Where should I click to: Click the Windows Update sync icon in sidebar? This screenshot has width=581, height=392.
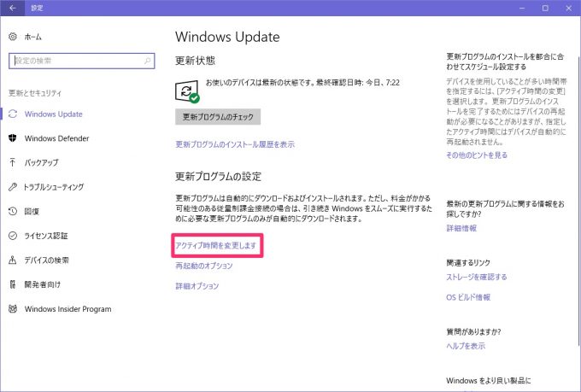pos(13,114)
